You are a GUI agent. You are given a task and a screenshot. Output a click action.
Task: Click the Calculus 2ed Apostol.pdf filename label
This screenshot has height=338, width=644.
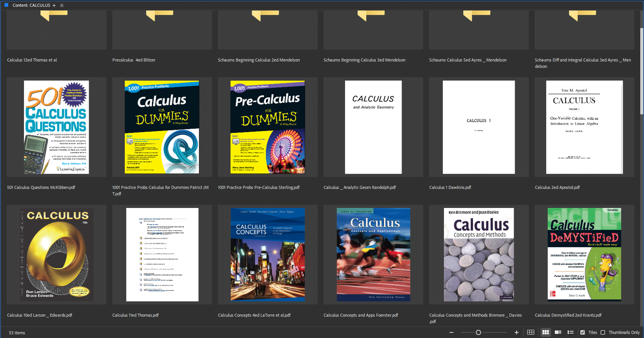coord(557,187)
